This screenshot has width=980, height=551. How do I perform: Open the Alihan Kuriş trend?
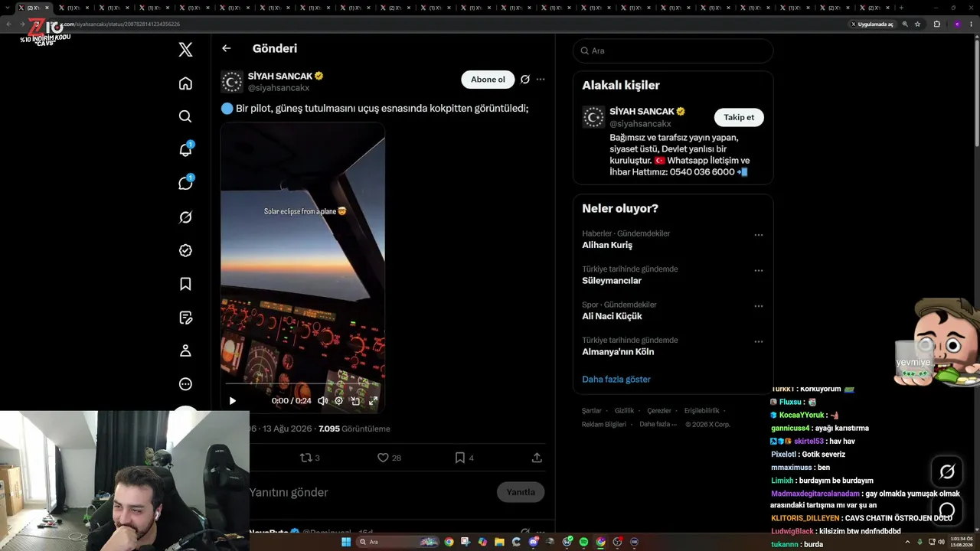click(607, 245)
